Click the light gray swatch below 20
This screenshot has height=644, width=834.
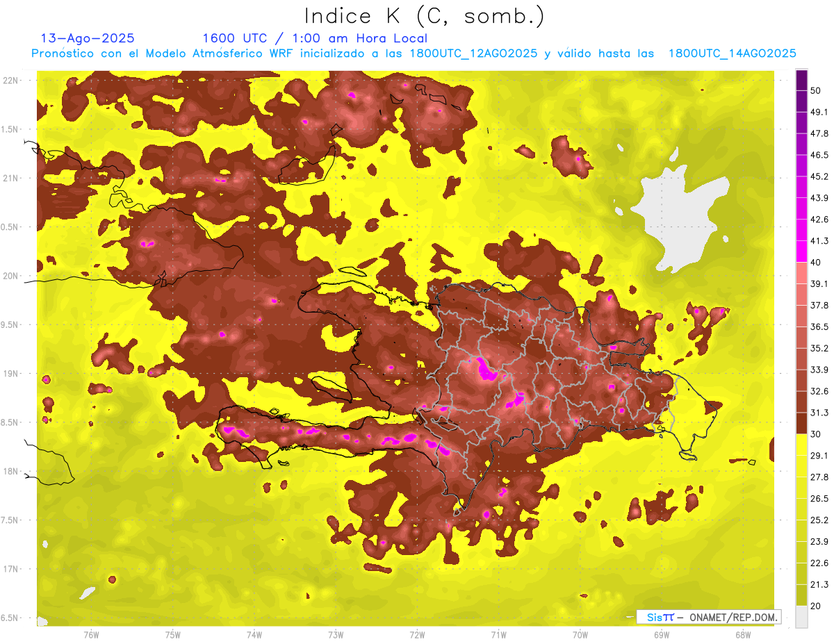coord(801,617)
